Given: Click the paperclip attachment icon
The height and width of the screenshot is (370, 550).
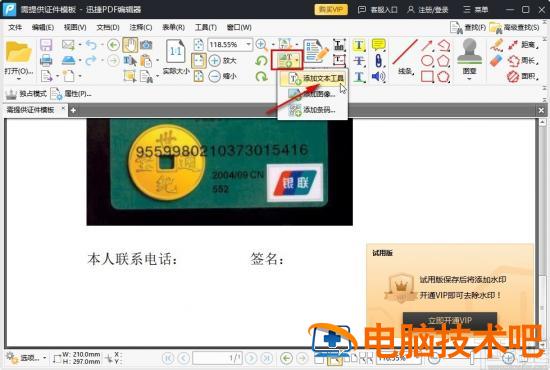Looking at the screenshot, I should tap(378, 61).
